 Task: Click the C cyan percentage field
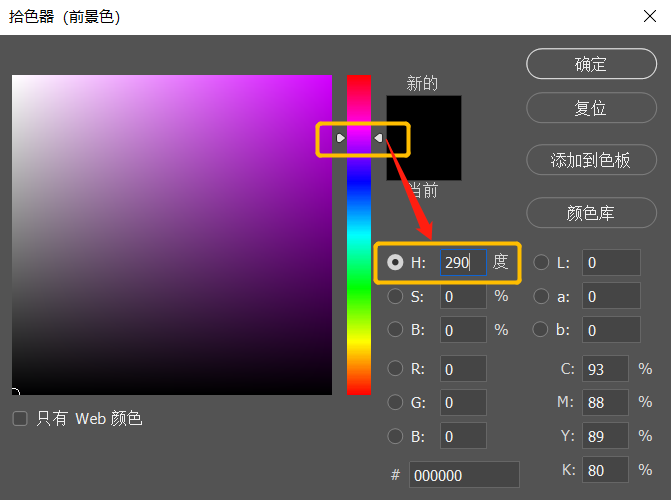[x=606, y=369]
